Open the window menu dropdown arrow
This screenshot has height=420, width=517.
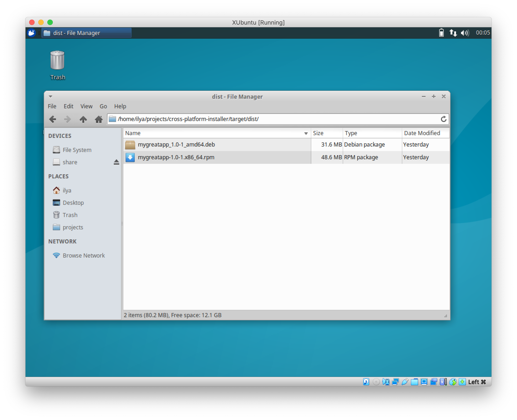[x=50, y=96]
